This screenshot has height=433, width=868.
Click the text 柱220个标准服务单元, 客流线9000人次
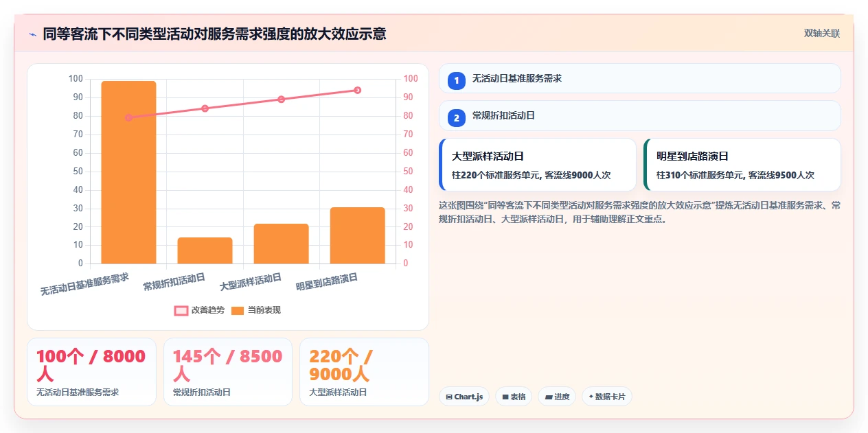[x=531, y=175]
